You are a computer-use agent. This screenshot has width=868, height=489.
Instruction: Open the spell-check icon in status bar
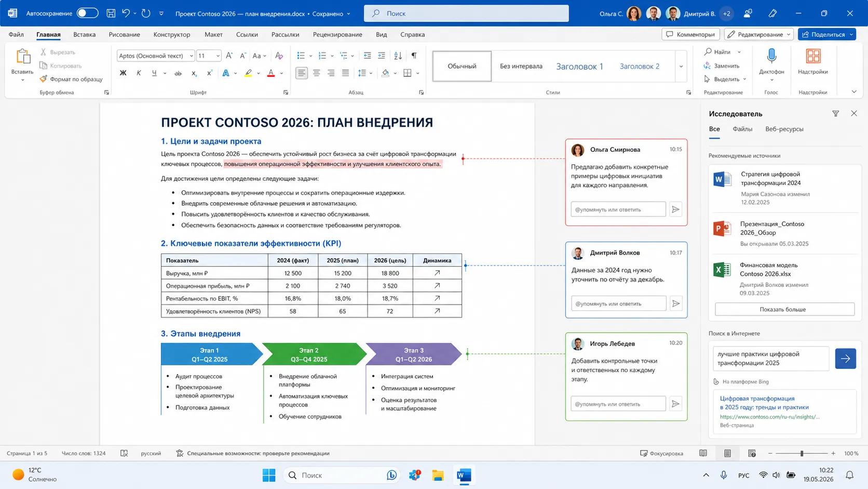124,453
